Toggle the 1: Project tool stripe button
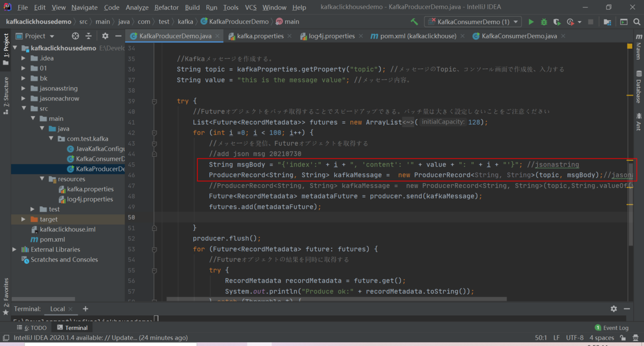The height and width of the screenshot is (346, 644). click(x=6, y=49)
